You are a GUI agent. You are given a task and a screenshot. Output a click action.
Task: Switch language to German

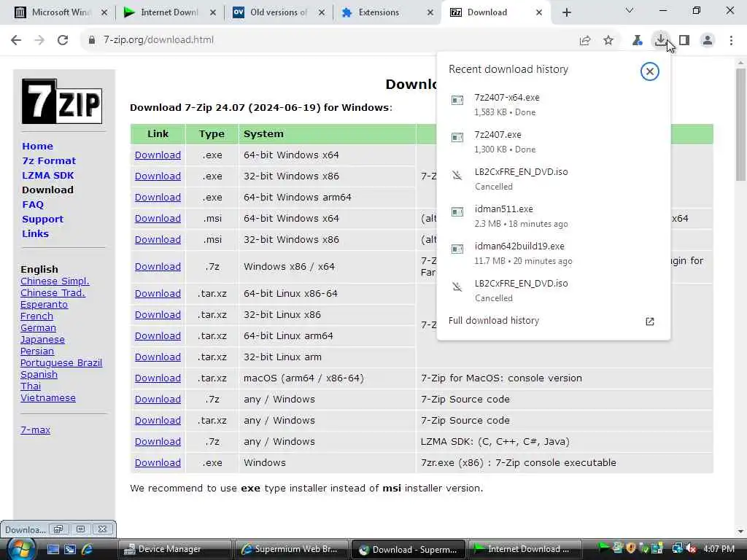pyautogui.click(x=38, y=328)
